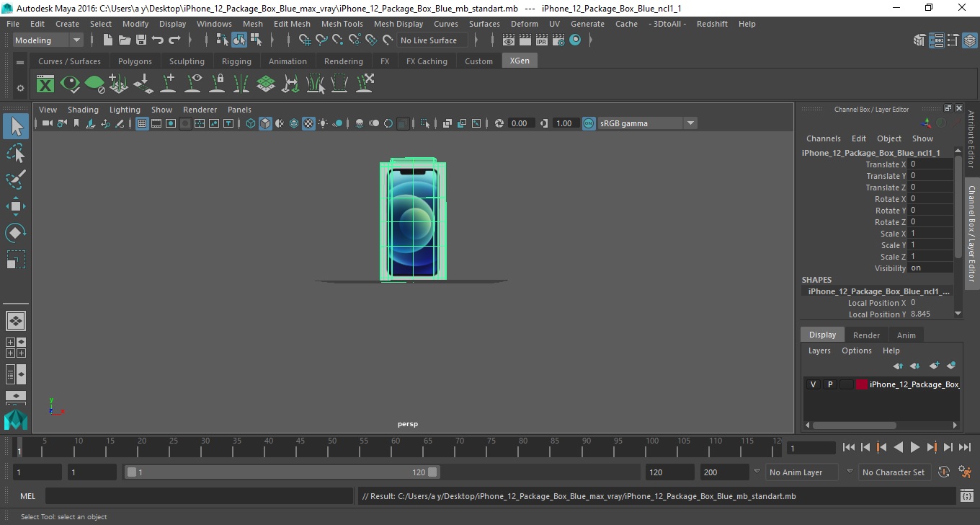Click the red layer color swatch

click(862, 384)
